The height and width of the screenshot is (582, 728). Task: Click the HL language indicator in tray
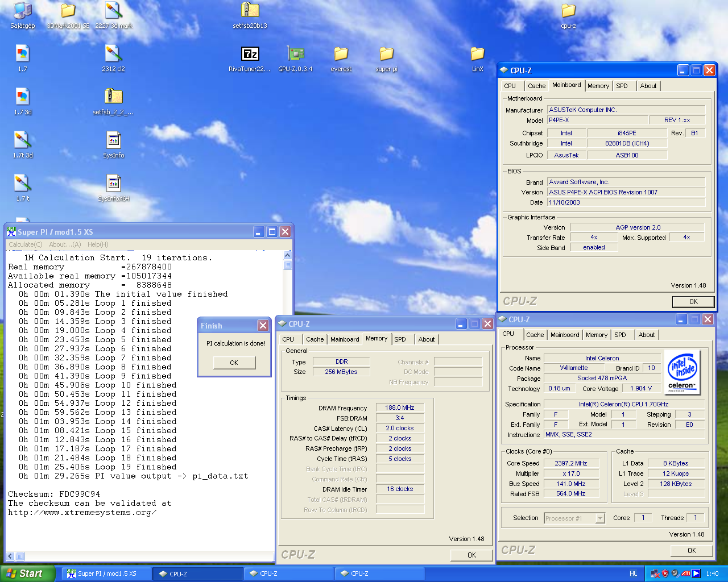(x=633, y=573)
